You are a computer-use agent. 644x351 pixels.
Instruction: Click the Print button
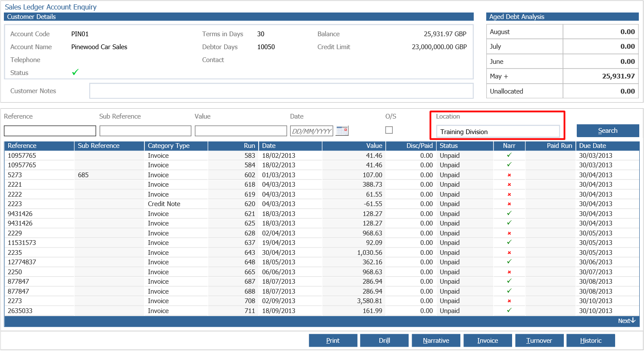click(x=333, y=341)
